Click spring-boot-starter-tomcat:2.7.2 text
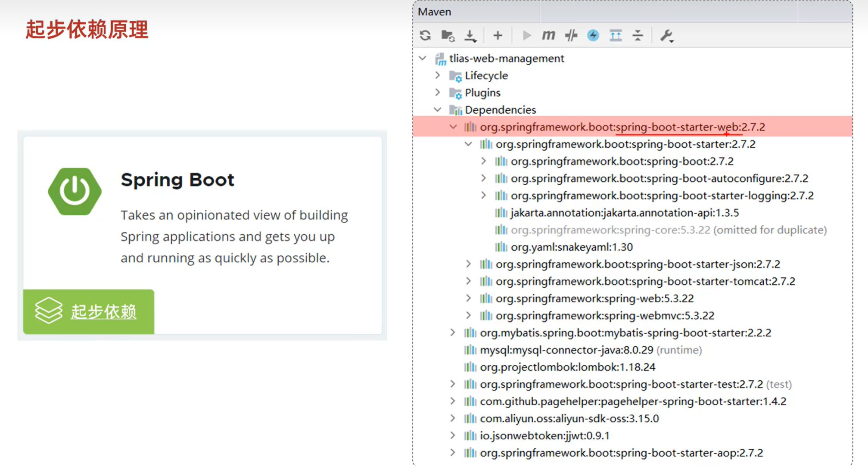The width and height of the screenshot is (868, 466). 645,281
